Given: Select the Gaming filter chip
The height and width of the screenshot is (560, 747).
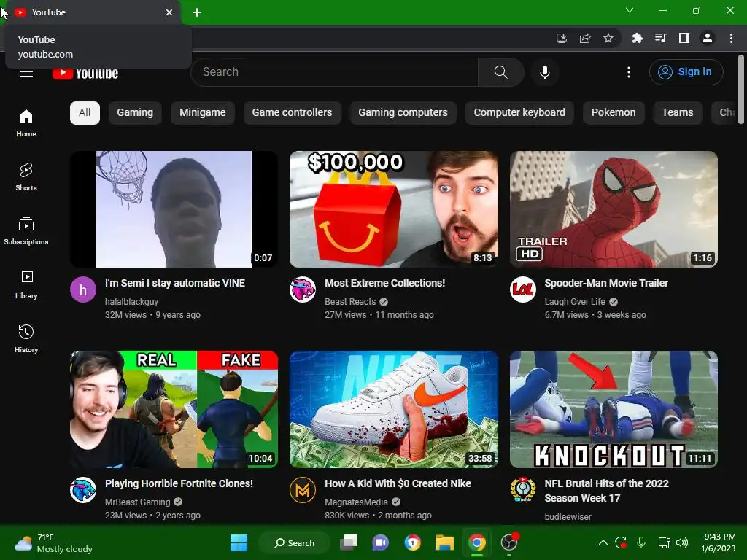Looking at the screenshot, I should (135, 113).
